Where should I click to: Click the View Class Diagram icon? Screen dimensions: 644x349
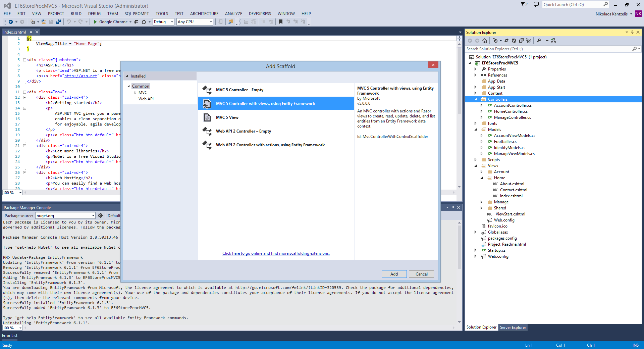click(553, 41)
